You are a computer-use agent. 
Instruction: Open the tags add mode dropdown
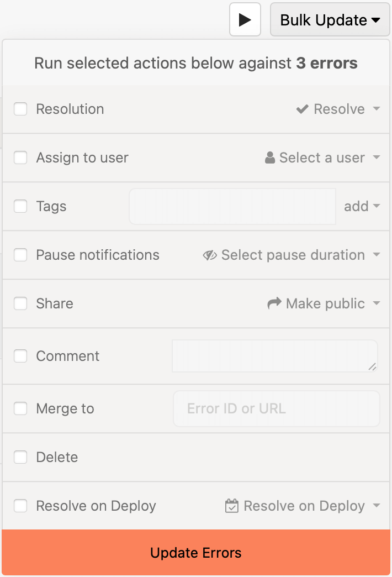(362, 206)
